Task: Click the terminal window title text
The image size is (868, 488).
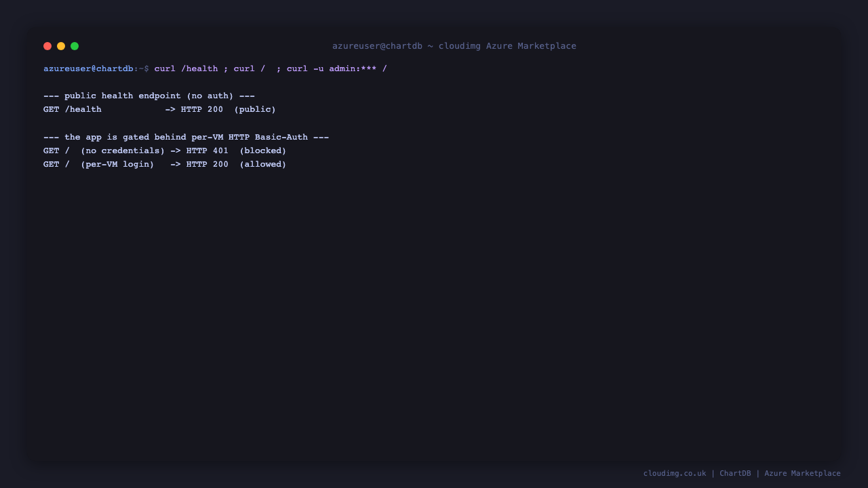Action: [x=454, y=46]
